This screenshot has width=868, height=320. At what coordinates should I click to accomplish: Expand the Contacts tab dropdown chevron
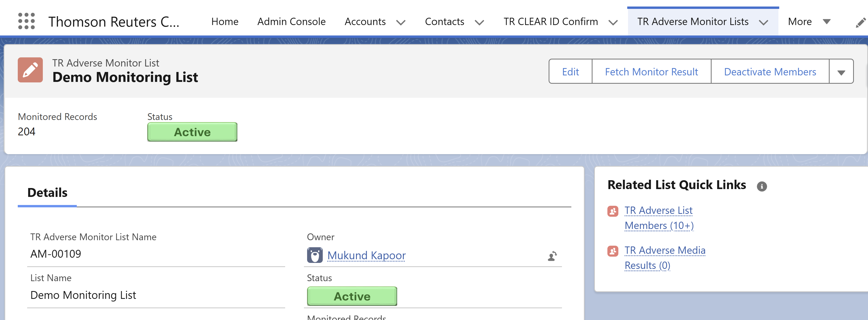[x=479, y=22]
